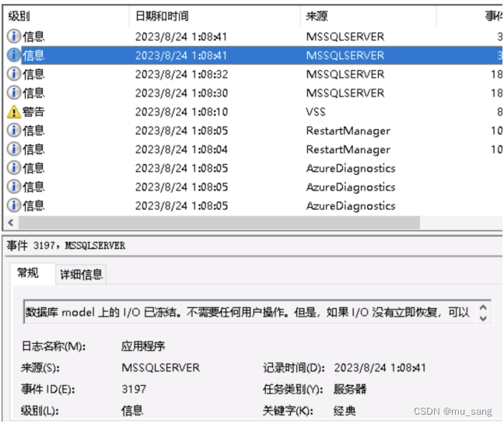504x424 pixels.
Task: Click info icon of 1:08:32 event row
Action: [14, 74]
